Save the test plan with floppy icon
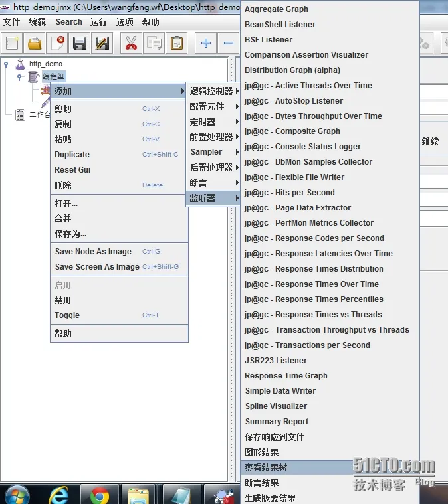 tap(80, 43)
